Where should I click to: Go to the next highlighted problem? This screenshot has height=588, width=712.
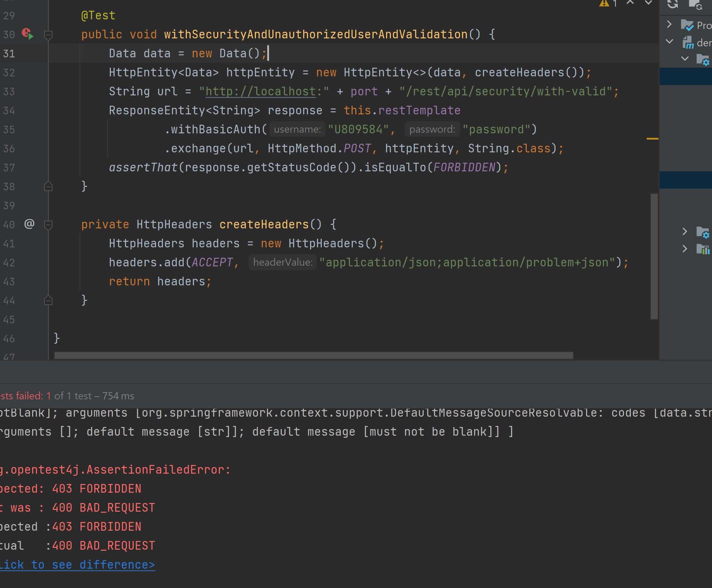click(x=648, y=3)
